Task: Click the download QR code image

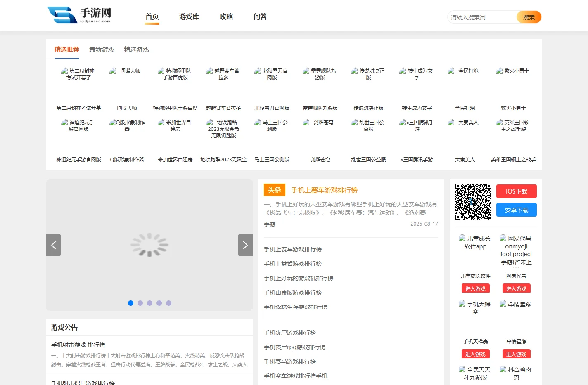Action: [473, 202]
